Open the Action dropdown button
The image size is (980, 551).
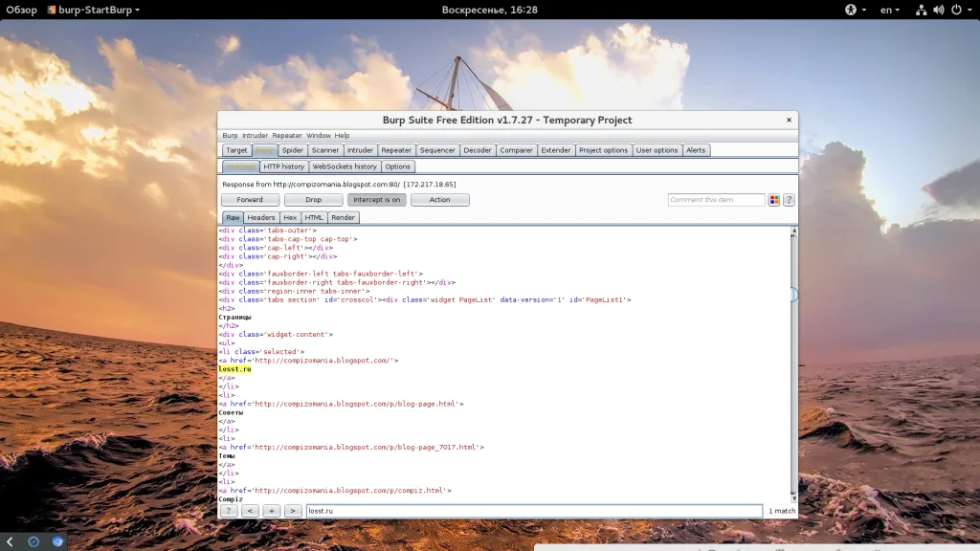point(440,200)
